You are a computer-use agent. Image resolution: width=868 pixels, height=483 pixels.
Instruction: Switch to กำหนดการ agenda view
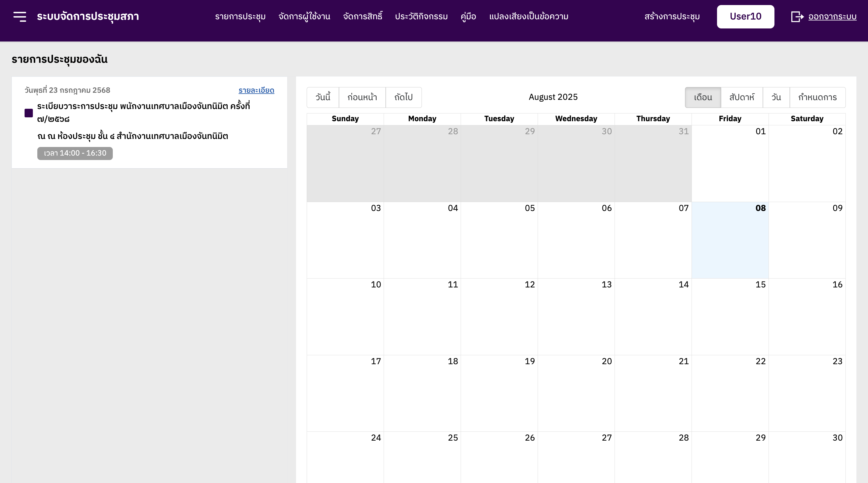pyautogui.click(x=817, y=97)
